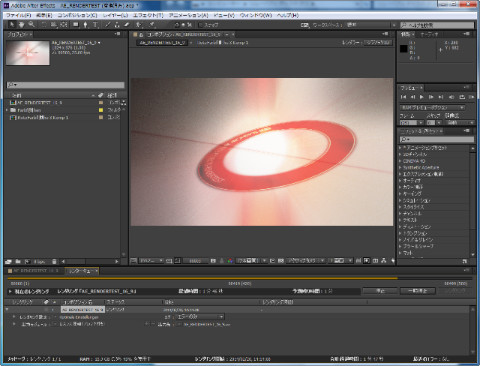Click the Project panel search field
This screenshot has height=366, width=480.
coord(66,85)
